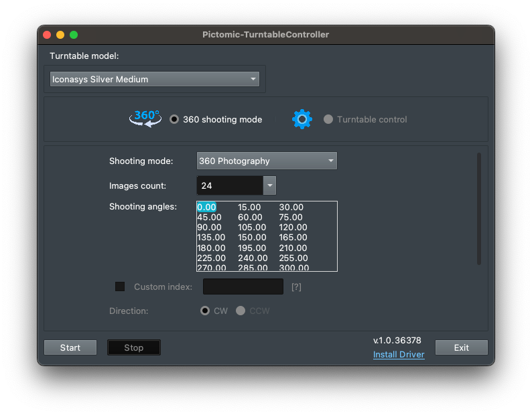Viewport: 532px width, 415px height.
Task: Click the vertical scrollbar of settings panel
Action: (x=478, y=209)
